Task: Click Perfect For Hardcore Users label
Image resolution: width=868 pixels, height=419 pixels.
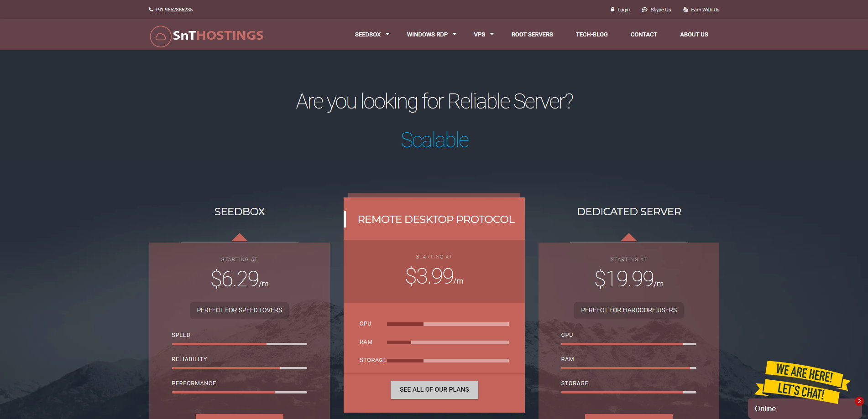Action: 628,310
